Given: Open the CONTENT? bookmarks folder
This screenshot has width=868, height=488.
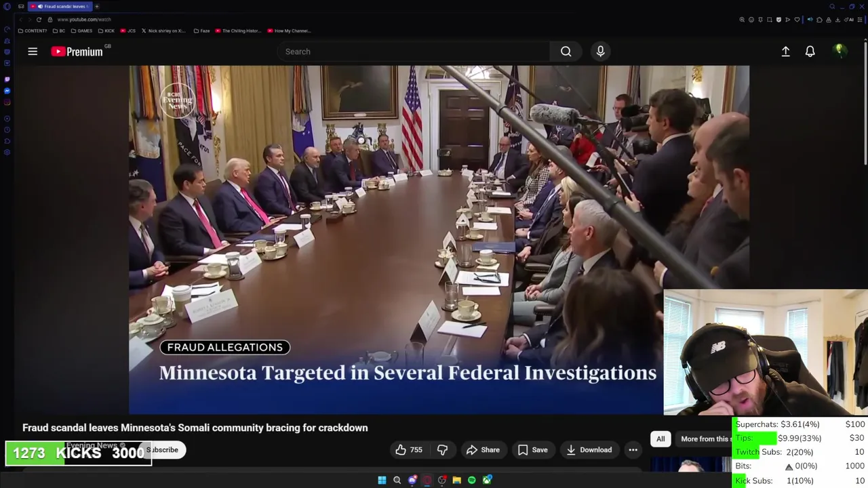Looking at the screenshot, I should [x=33, y=30].
